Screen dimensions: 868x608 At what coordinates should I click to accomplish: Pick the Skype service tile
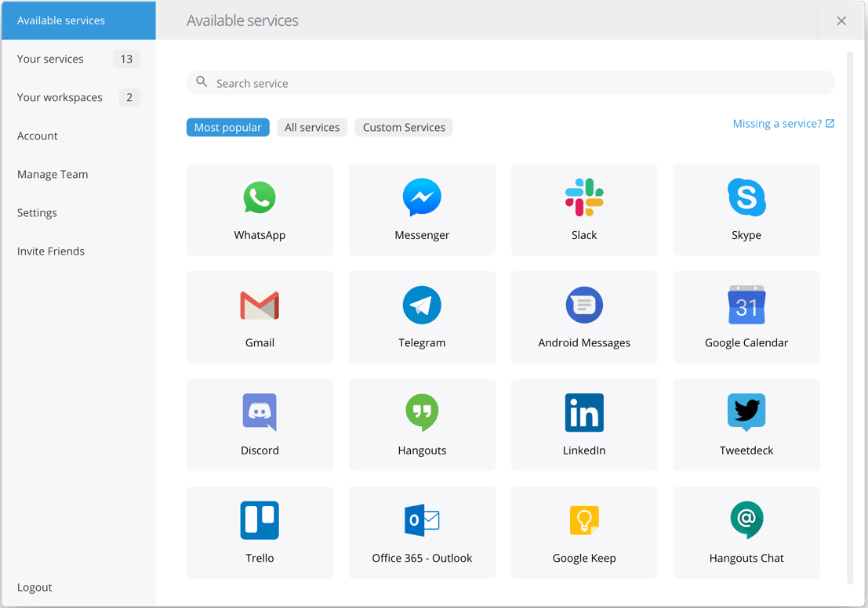[746, 209]
